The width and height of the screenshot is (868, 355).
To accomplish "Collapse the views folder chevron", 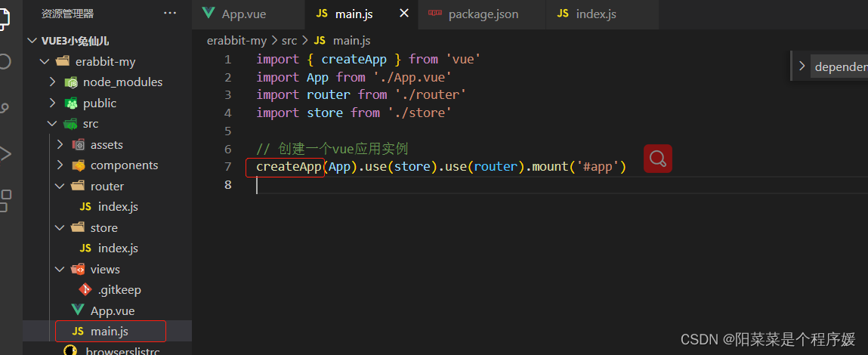I will click(x=60, y=269).
